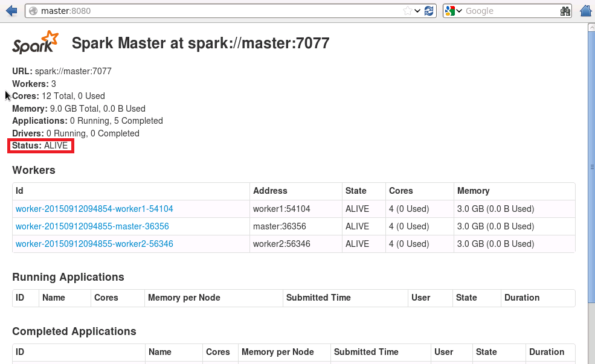The width and height of the screenshot is (595, 364).
Task: Click the Workers table Cores column header
Action: click(x=419, y=191)
